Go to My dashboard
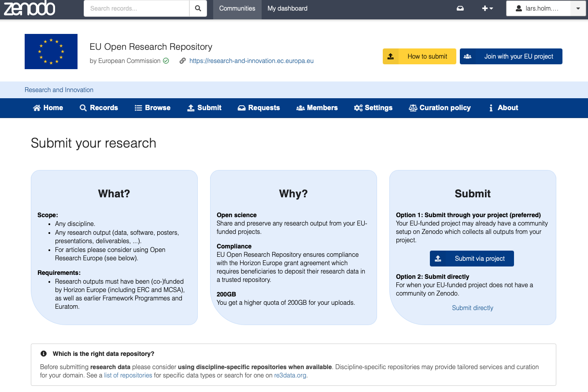The image size is (588, 392). point(287,8)
